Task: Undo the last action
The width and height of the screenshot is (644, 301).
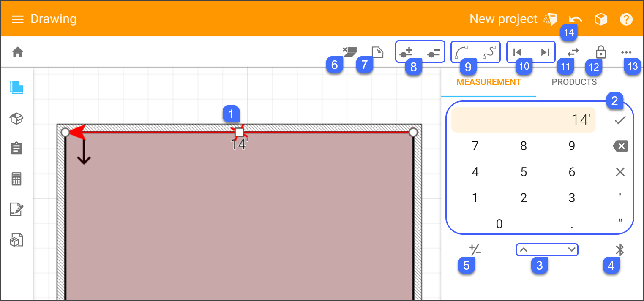Action: click(575, 19)
